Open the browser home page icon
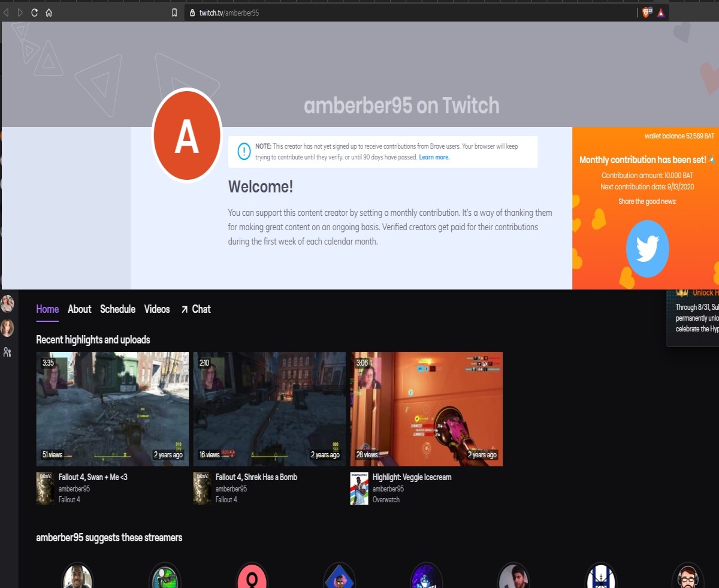This screenshot has width=719, height=588. [49, 13]
